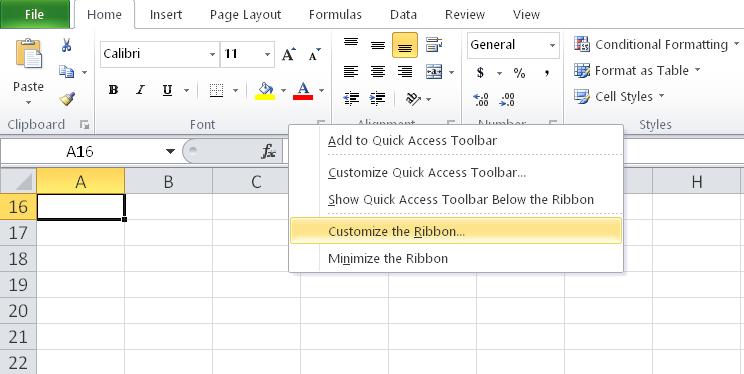
Task: Click Decrease Decimal
Action: click(x=507, y=99)
